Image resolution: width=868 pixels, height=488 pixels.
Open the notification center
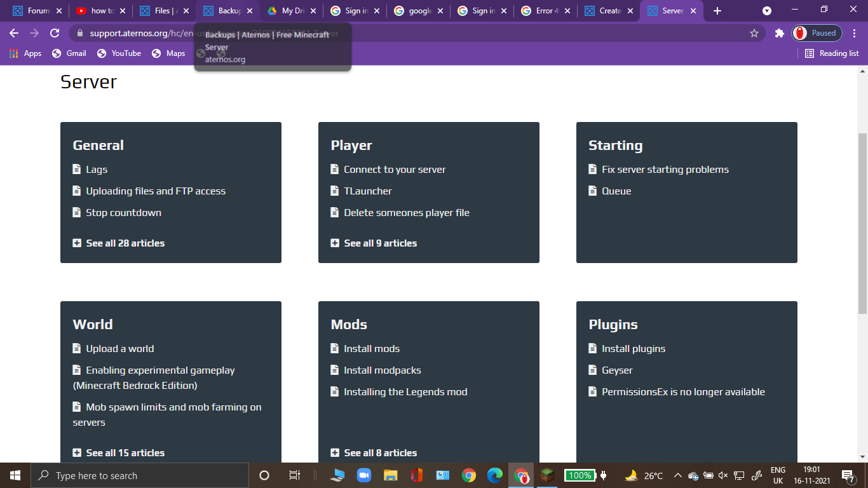point(848,475)
